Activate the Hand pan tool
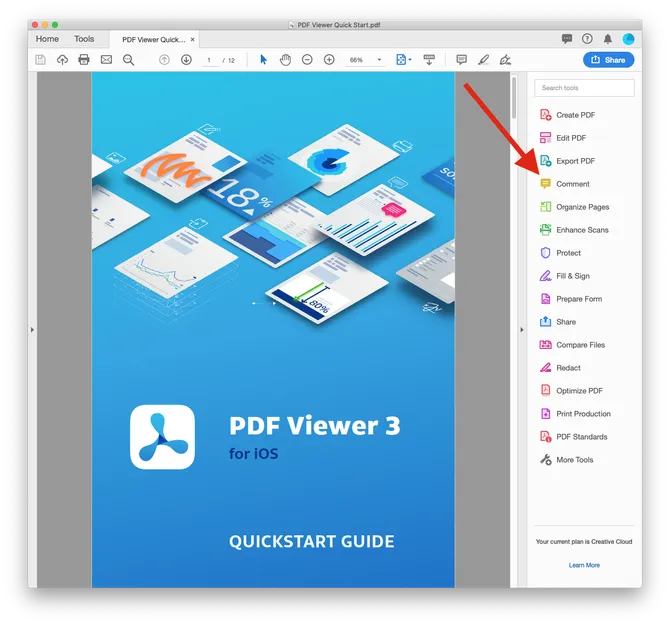The height and width of the screenshot is (625, 670). pyautogui.click(x=285, y=60)
